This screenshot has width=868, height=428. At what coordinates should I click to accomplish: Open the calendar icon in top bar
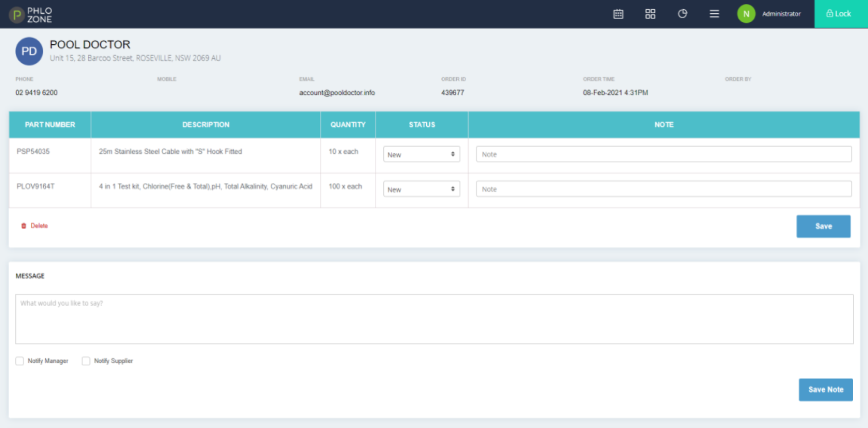click(618, 14)
